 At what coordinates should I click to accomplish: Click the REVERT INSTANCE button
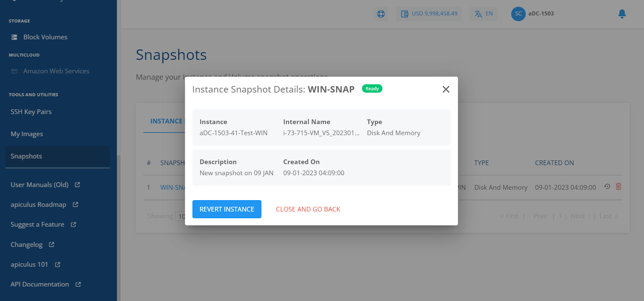pos(227,209)
